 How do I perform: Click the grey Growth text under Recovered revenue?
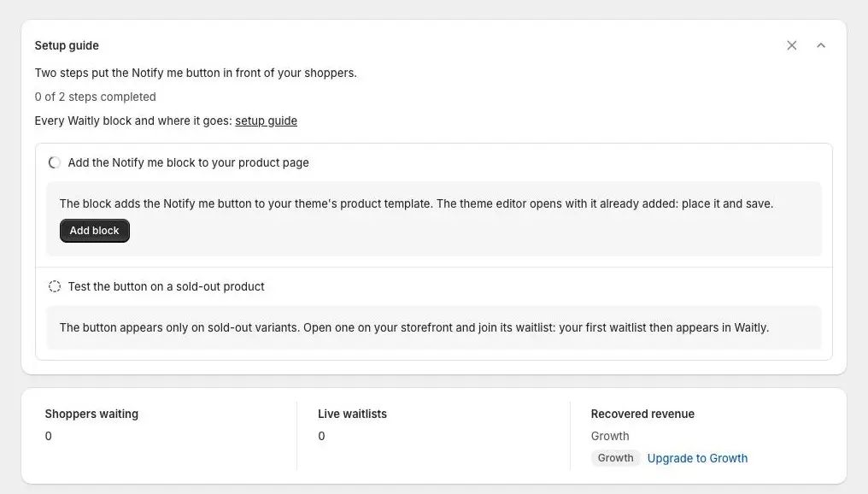[610, 436]
